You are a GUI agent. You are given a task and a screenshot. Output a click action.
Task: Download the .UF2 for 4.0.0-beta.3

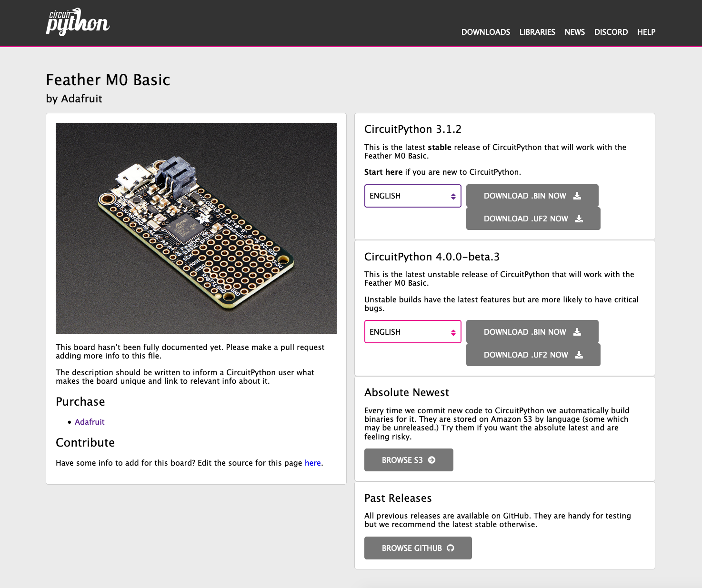533,355
